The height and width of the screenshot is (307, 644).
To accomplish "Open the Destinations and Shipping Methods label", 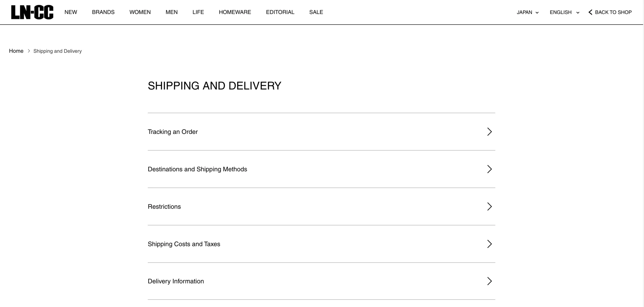I will [197, 169].
